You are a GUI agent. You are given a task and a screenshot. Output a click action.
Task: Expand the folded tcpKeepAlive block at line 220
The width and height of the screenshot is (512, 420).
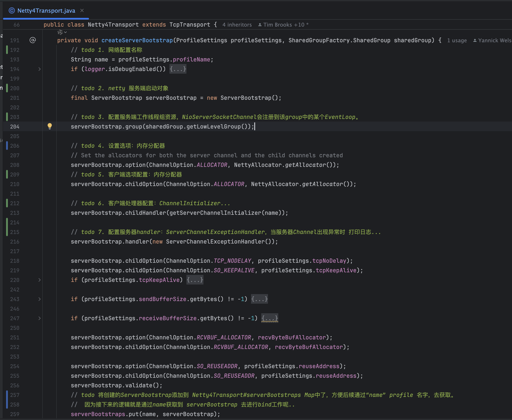(x=39, y=280)
